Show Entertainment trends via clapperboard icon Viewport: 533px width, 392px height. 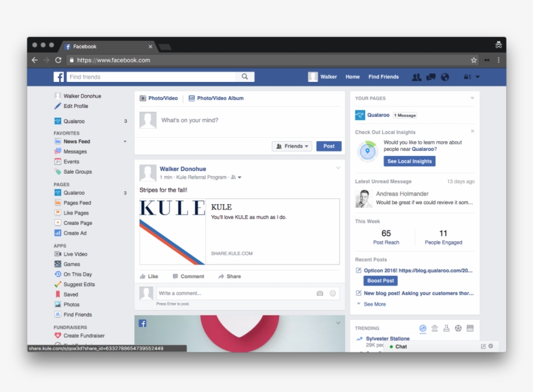click(470, 328)
